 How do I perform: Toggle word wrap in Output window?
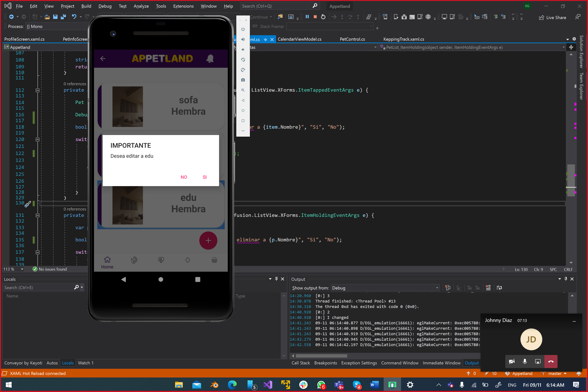coord(499,288)
